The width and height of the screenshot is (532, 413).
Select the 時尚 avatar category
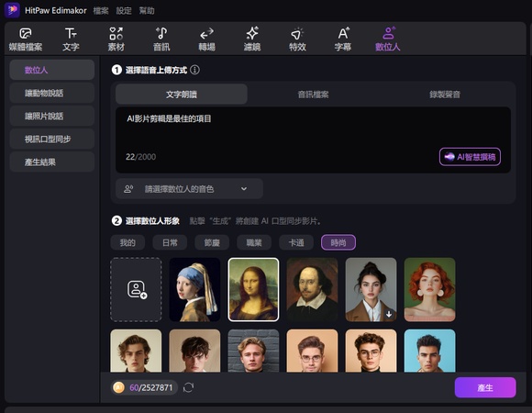click(x=338, y=242)
